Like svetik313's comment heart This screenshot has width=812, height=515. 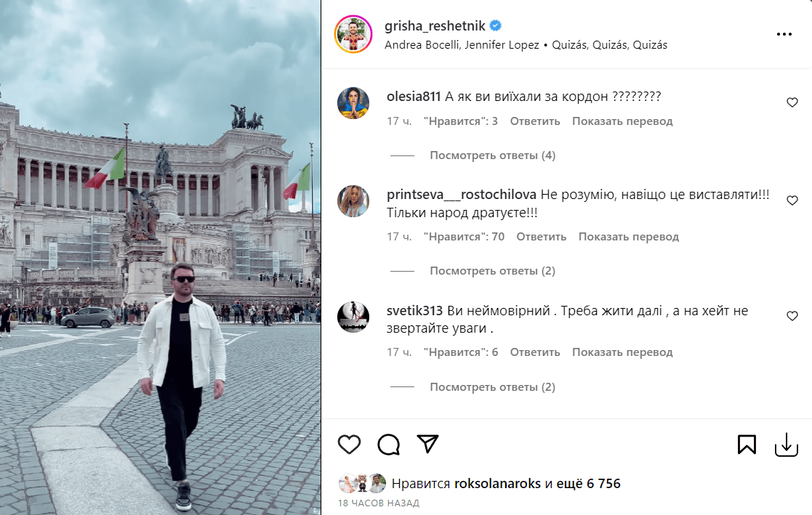pos(792,316)
